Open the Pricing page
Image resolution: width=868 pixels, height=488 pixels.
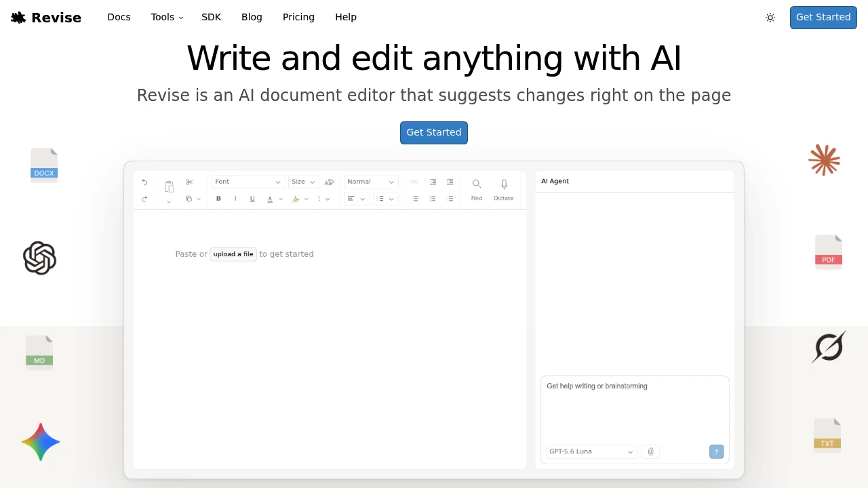(x=298, y=17)
